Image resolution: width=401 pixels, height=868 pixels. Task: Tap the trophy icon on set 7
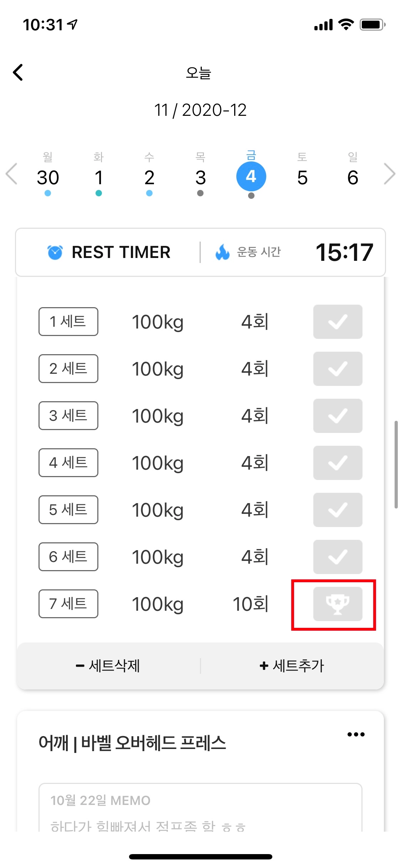click(x=338, y=604)
